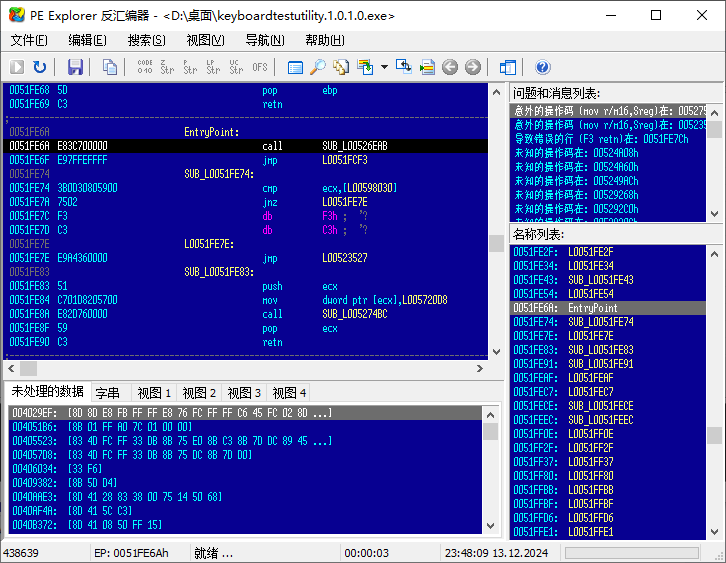
Task: Switch to the 字串 tab
Action: point(108,393)
